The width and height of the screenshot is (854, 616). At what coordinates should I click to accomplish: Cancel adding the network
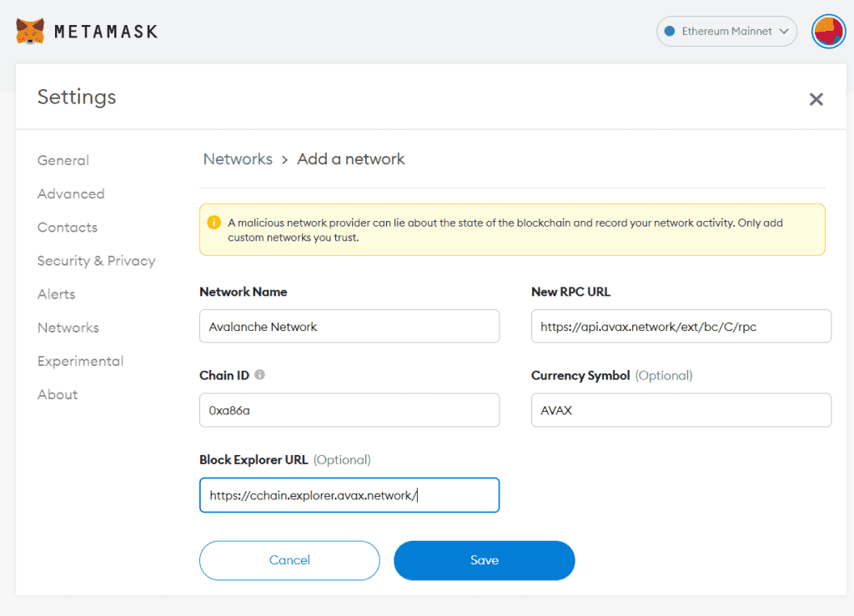tap(289, 560)
